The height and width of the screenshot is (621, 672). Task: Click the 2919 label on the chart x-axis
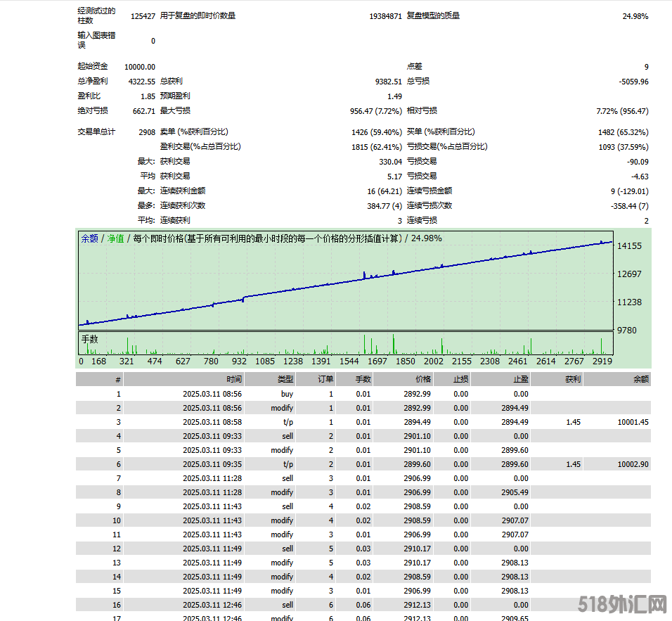coord(602,361)
